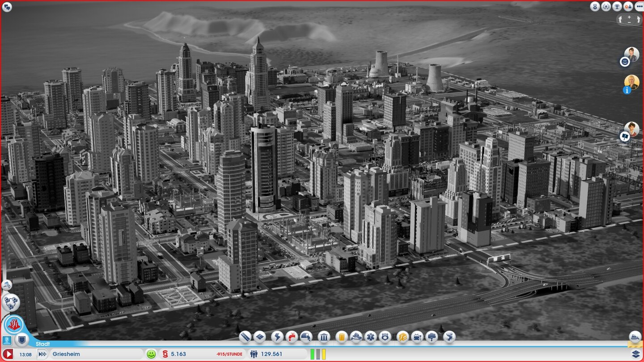The image size is (644, 362).
Task: Zoom out with the minus control
Action: click(x=630, y=22)
